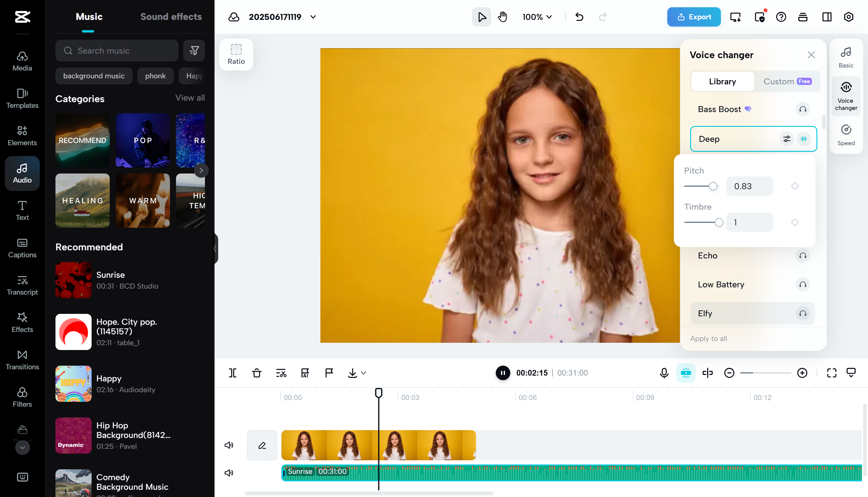Screen dimensions: 868x497
Task: Toggle smart tools in the timeline toolbar
Action: tap(686, 373)
